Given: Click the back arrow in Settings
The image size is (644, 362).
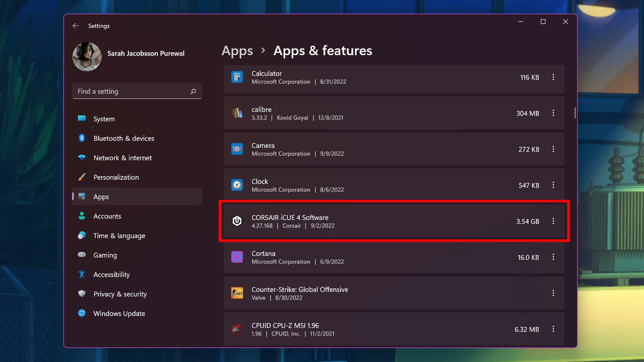Looking at the screenshot, I should 75,26.
